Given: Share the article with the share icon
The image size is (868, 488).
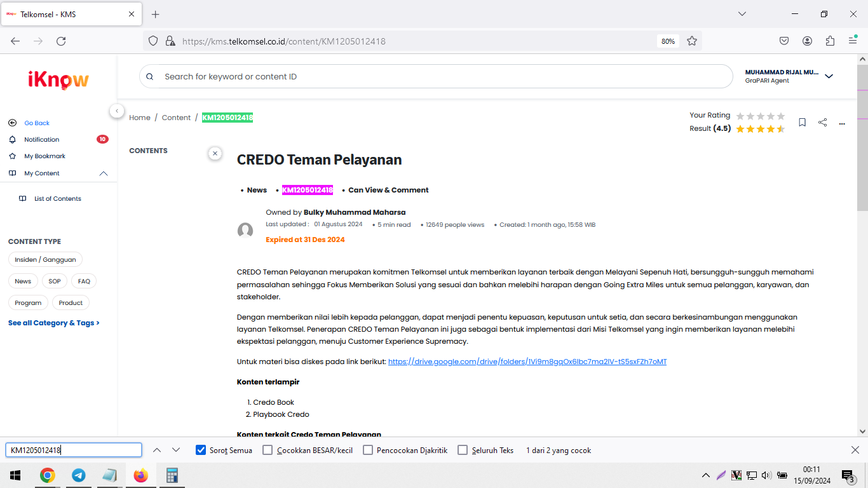Looking at the screenshot, I should tap(822, 122).
